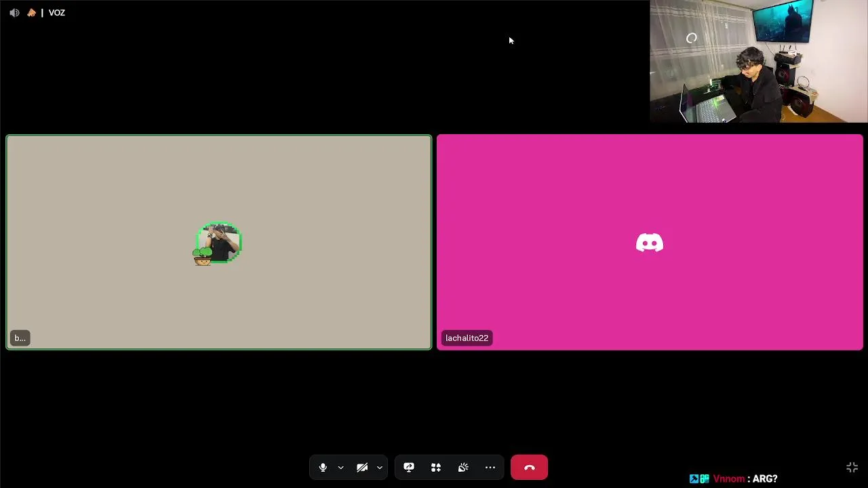The width and height of the screenshot is (868, 488).
Task: Click the speaker volume icon beside VOZ
Action: (x=14, y=13)
